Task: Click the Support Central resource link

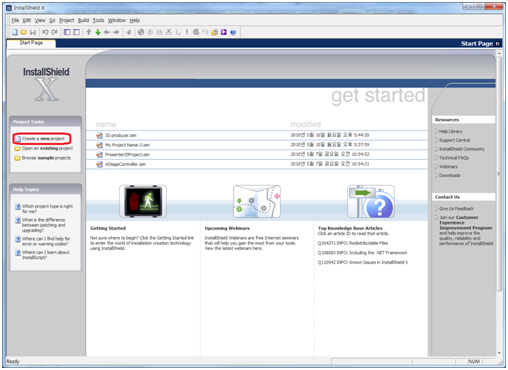Action: [x=455, y=140]
